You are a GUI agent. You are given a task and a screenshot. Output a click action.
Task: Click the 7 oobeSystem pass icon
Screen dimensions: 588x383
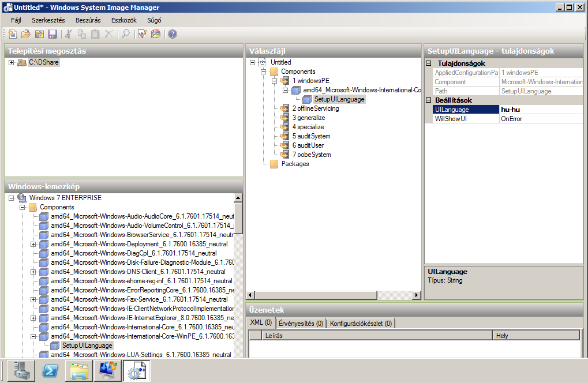(x=285, y=155)
